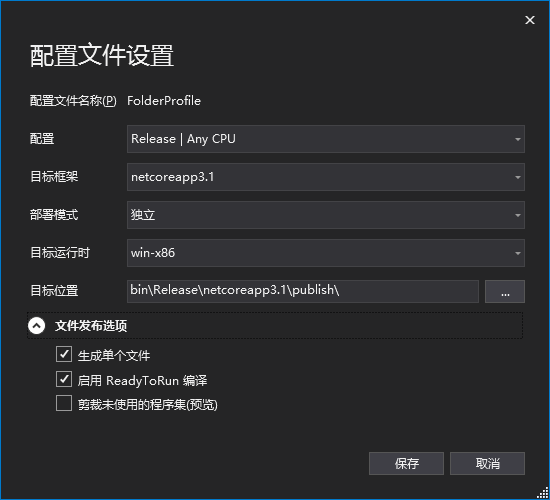The height and width of the screenshot is (500, 550).
Task: Click the FolderProfile profile name text
Action: point(164,101)
